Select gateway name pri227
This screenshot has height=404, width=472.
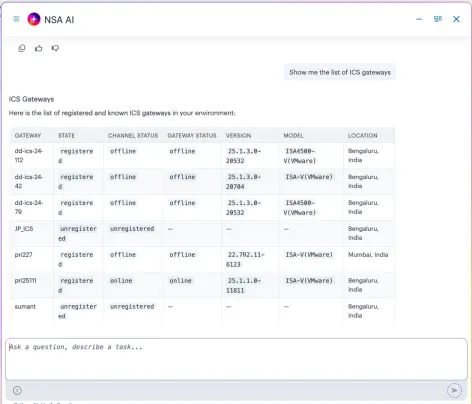pyautogui.click(x=23, y=255)
